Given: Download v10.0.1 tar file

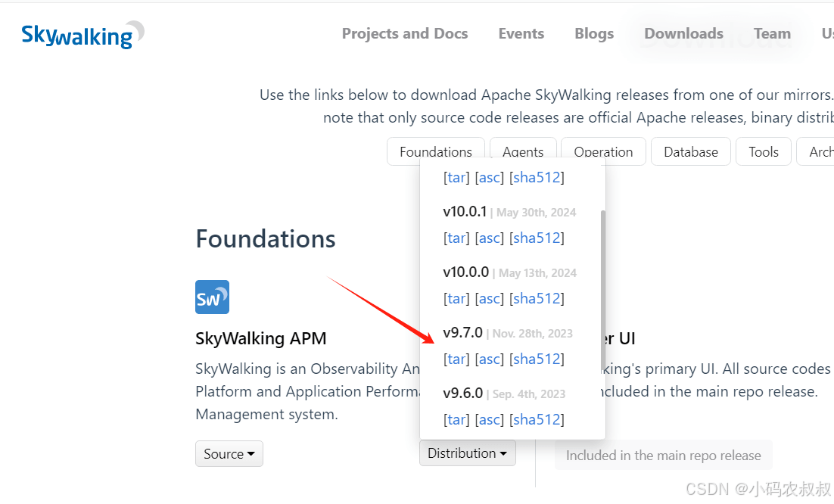Looking at the screenshot, I should [x=456, y=238].
